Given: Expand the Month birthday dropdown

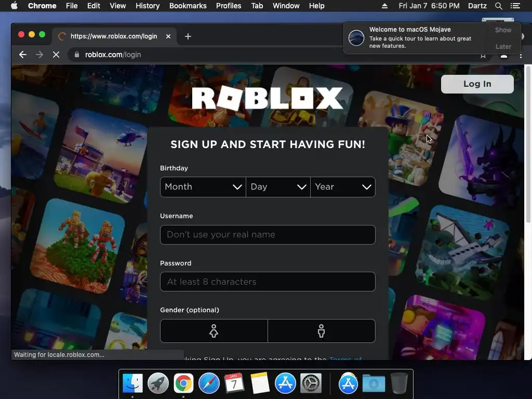Looking at the screenshot, I should [x=203, y=187].
